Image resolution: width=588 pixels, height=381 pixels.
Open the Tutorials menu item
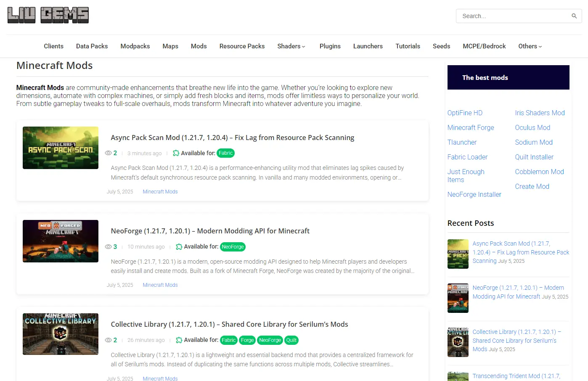click(x=408, y=46)
